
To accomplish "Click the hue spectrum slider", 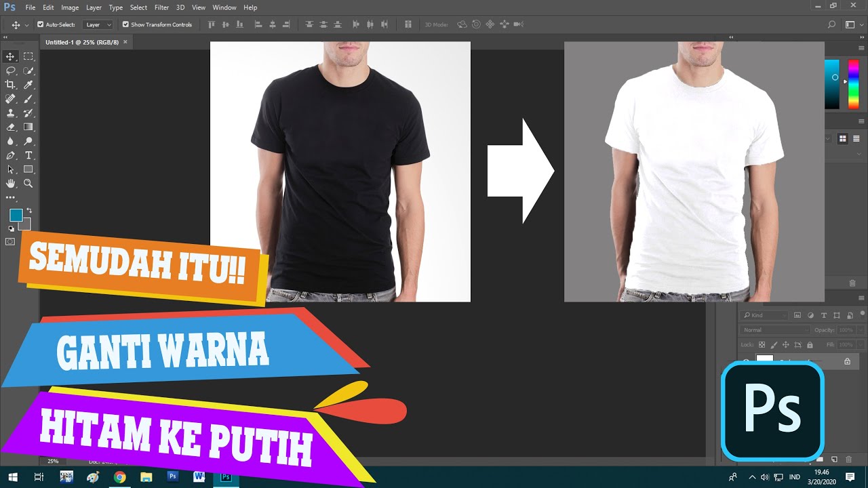I will click(853, 83).
